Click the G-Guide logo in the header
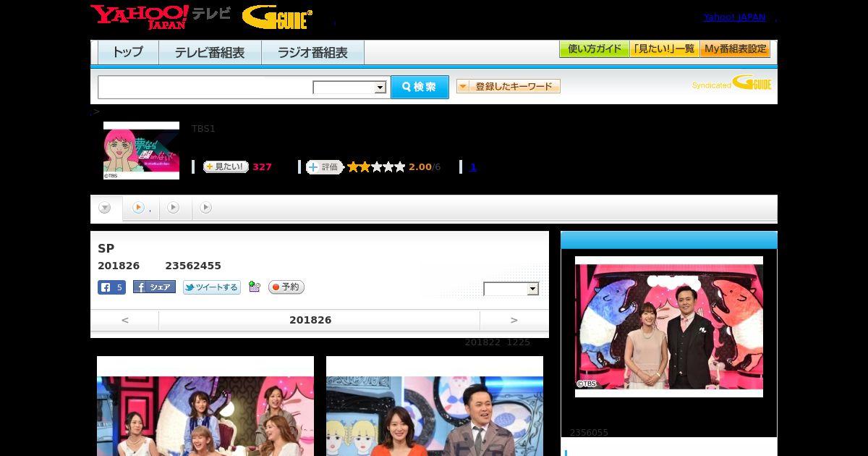 tap(278, 17)
